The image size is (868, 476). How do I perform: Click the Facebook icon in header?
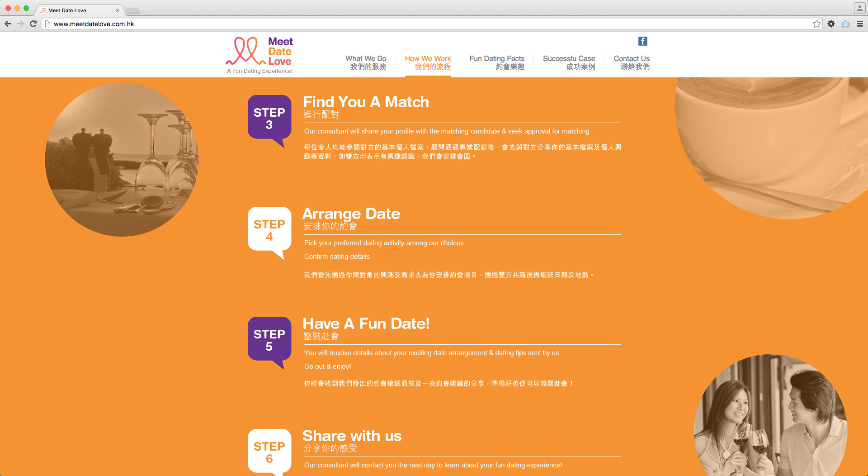[642, 41]
